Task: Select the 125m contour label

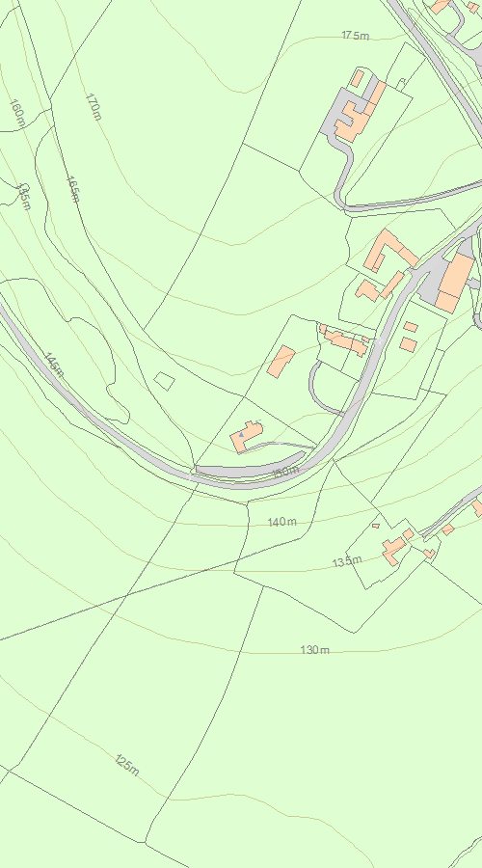Action: tap(127, 765)
